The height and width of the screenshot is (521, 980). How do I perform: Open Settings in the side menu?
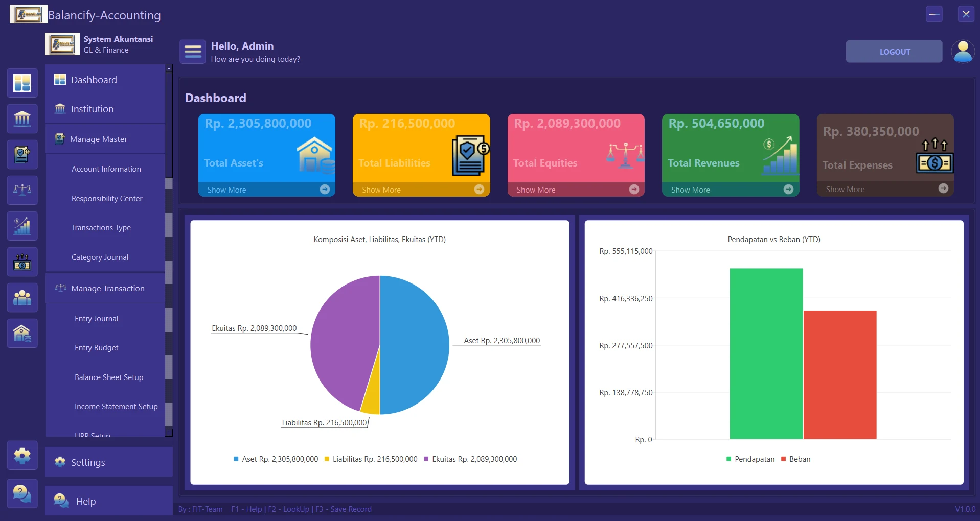point(109,462)
